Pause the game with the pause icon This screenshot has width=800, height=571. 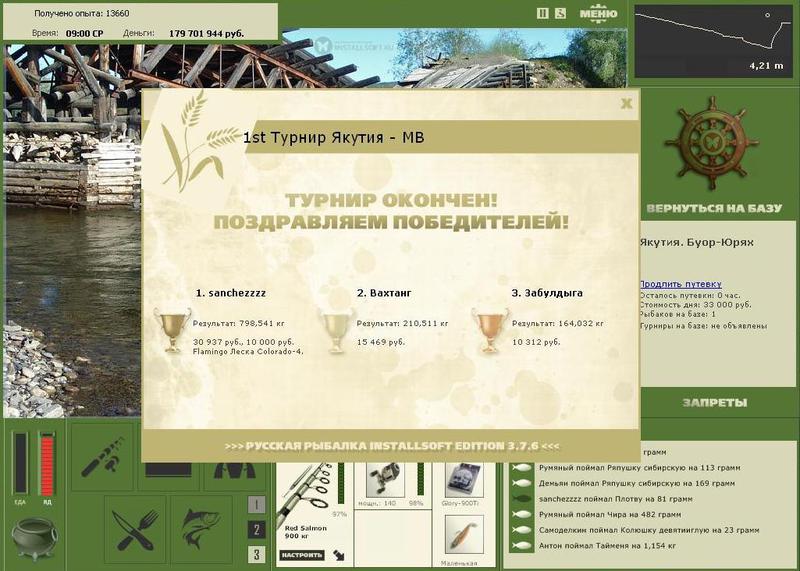coord(543,13)
